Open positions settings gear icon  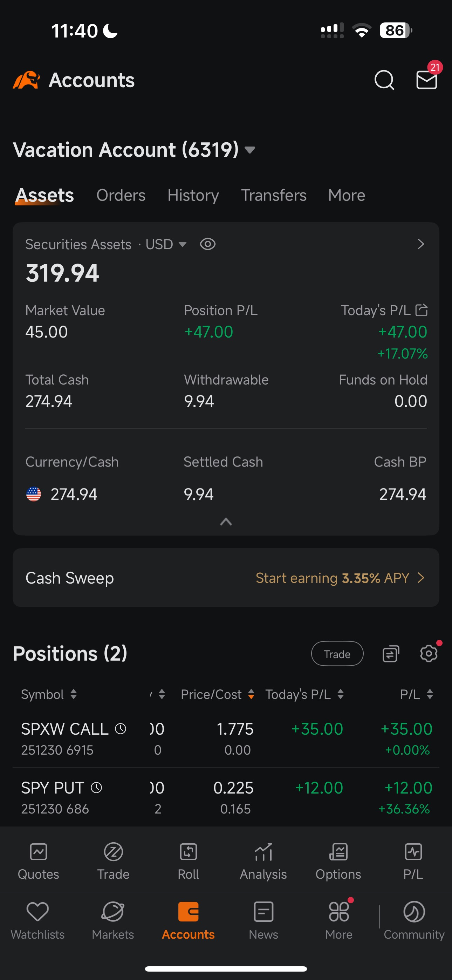point(429,654)
